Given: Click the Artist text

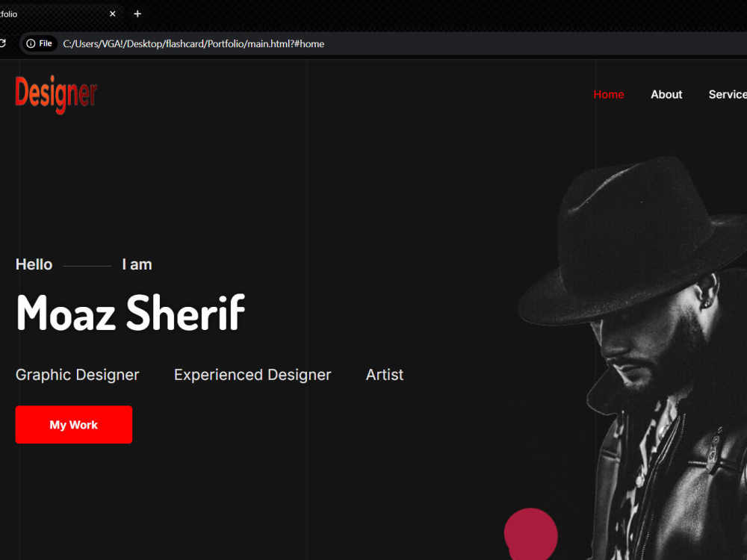Looking at the screenshot, I should coord(385,375).
